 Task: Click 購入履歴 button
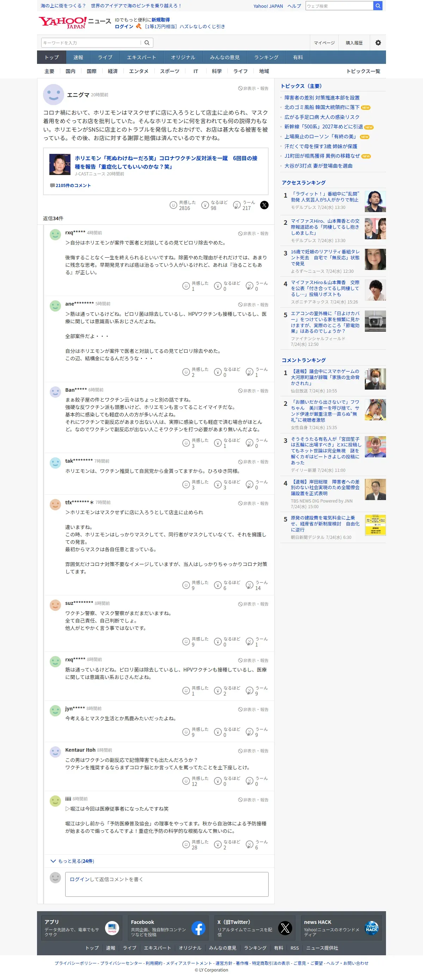pos(354,43)
